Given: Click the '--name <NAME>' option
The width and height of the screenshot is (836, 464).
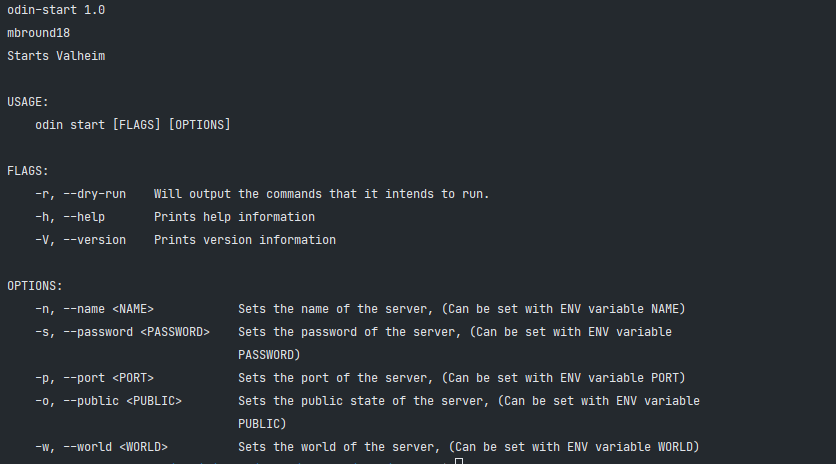Looking at the screenshot, I should click(x=108, y=309).
